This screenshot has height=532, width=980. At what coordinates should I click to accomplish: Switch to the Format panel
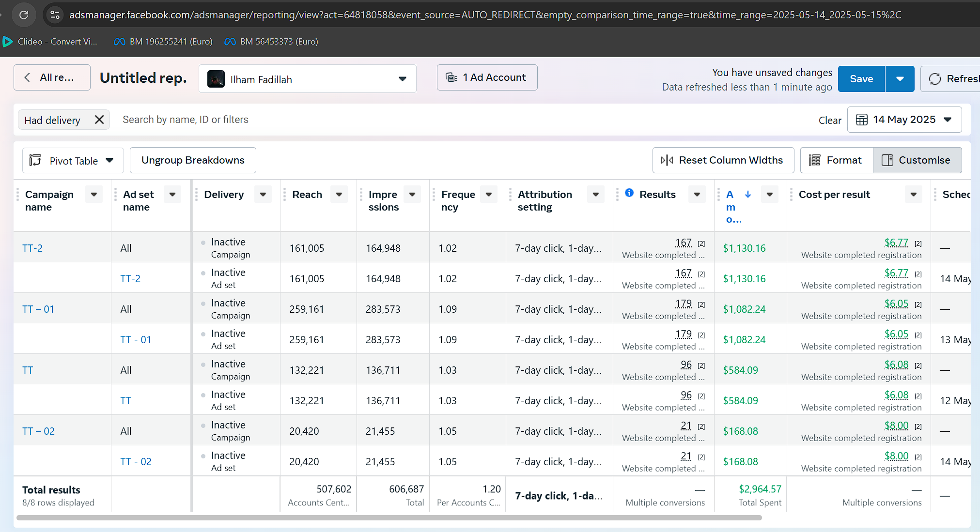coord(836,160)
